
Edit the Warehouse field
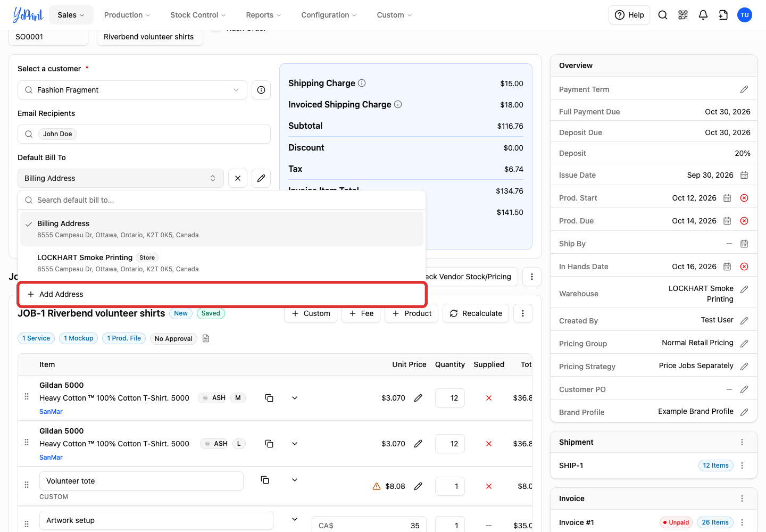[x=744, y=289]
